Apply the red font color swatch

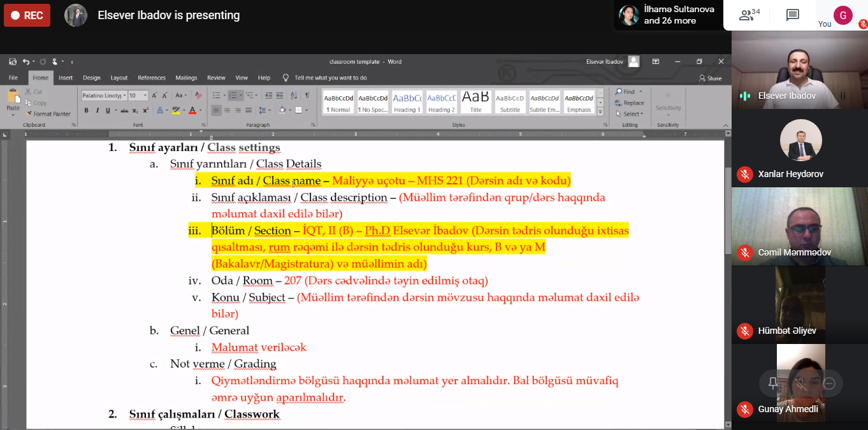[x=192, y=110]
